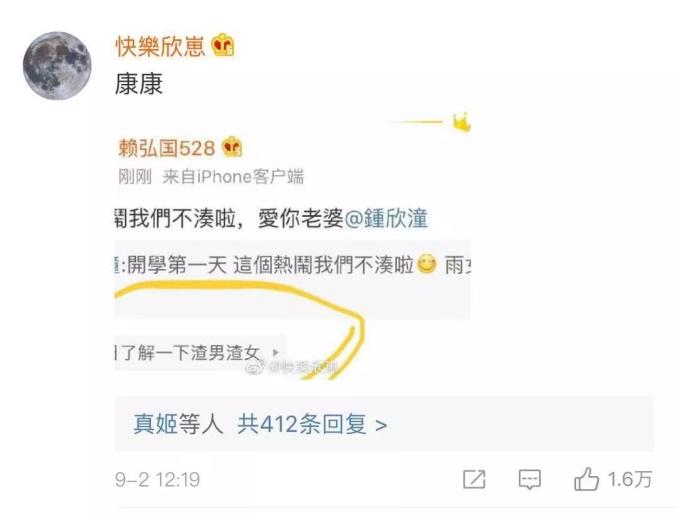The height and width of the screenshot is (518, 677).
Task: Click the 1.6万 like count
Action: click(x=630, y=479)
